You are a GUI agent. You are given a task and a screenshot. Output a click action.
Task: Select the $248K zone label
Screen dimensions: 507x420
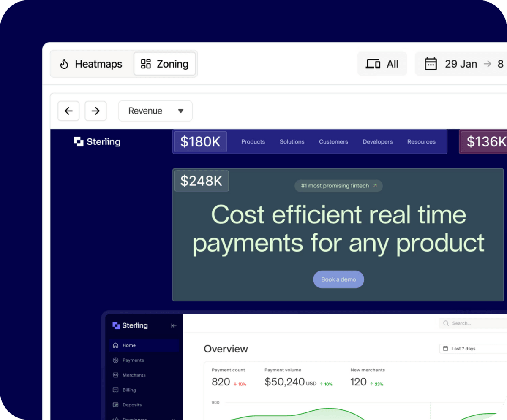[x=202, y=181]
